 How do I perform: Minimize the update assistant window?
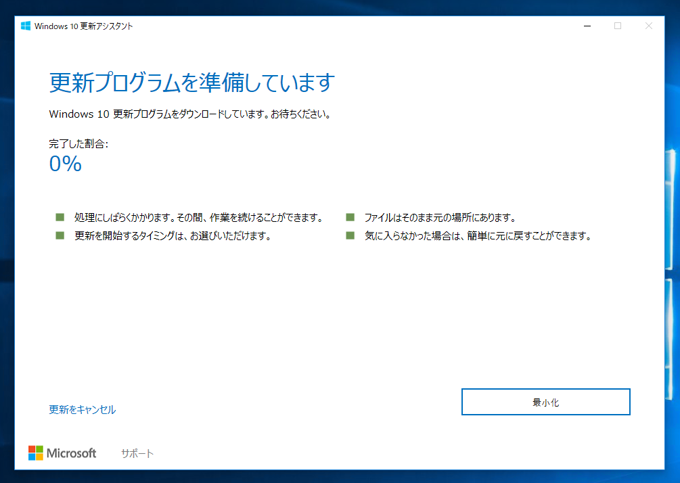[587, 26]
